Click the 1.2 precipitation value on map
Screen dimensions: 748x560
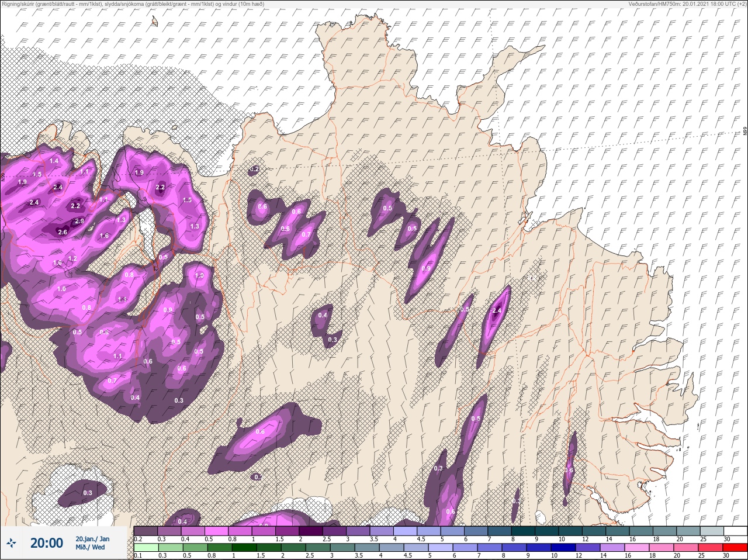(72, 258)
